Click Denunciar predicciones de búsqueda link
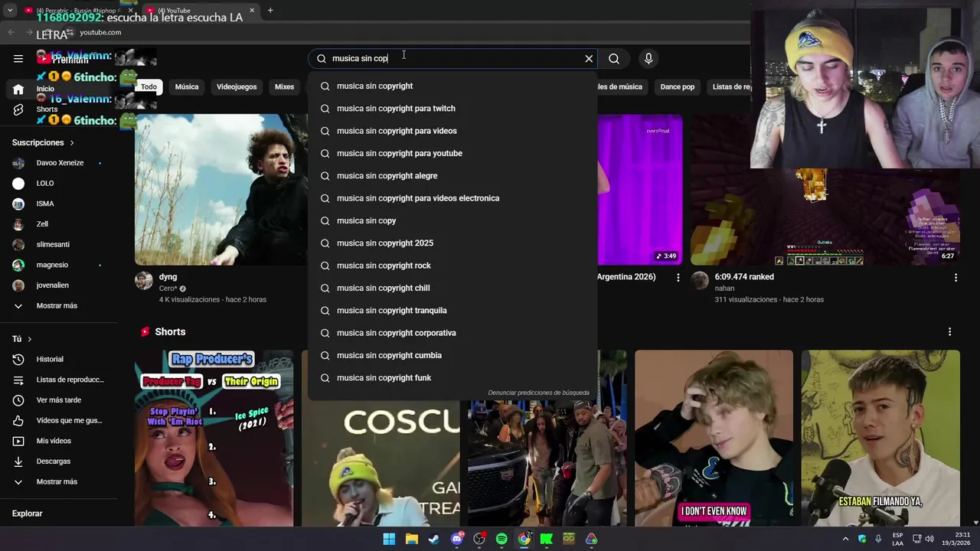The height and width of the screenshot is (551, 980). 538,393
